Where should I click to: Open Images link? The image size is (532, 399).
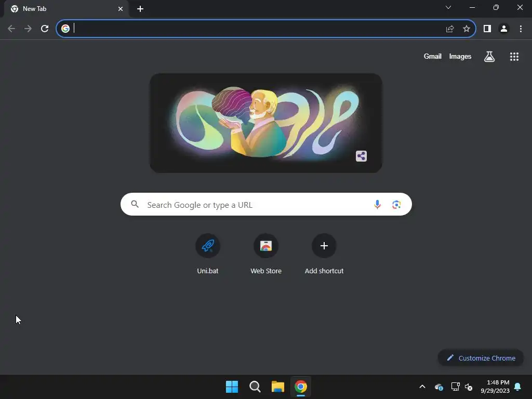pyautogui.click(x=460, y=56)
